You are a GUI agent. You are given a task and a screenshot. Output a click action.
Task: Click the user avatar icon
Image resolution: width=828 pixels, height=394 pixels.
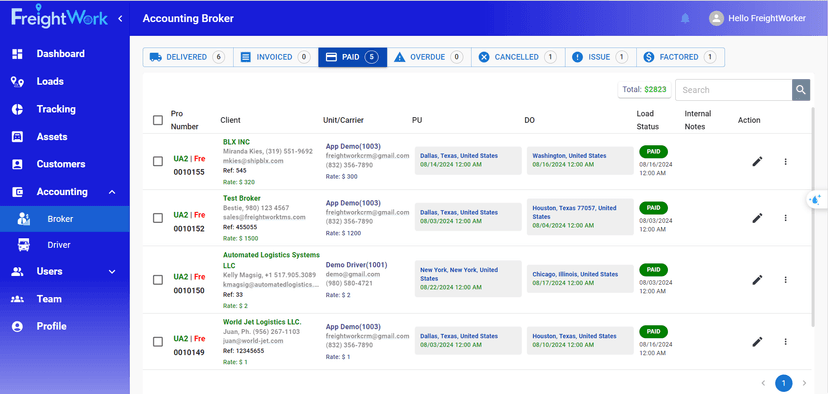coord(716,18)
